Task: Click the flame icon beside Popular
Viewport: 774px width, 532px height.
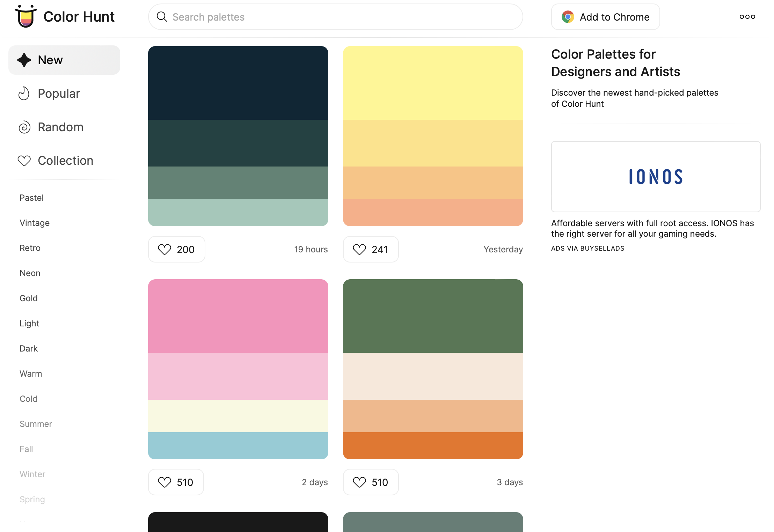Action: click(24, 94)
